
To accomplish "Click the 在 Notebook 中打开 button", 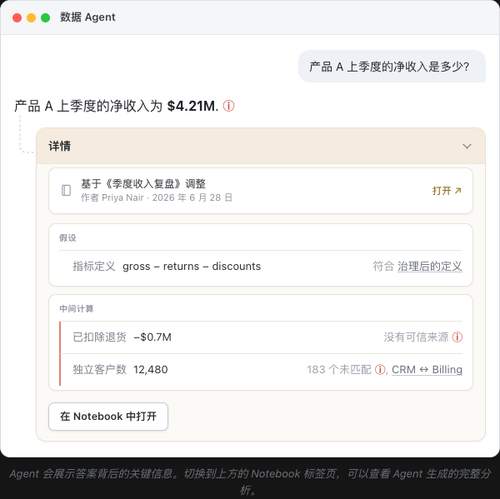I will tap(108, 416).
